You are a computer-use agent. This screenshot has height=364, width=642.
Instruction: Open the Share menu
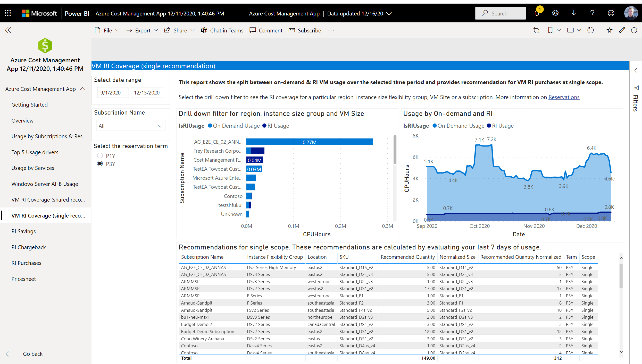coord(179,30)
